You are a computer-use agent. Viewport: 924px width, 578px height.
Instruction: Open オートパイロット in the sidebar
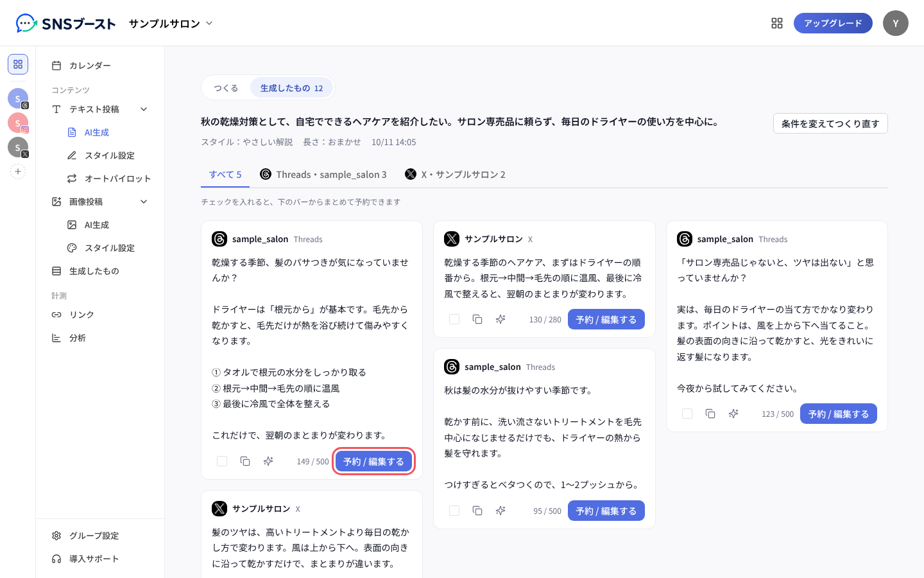coord(108,179)
